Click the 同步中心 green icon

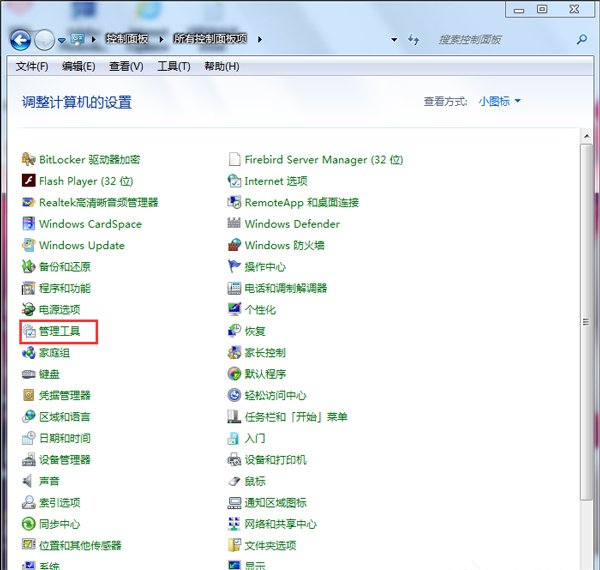pos(28,524)
